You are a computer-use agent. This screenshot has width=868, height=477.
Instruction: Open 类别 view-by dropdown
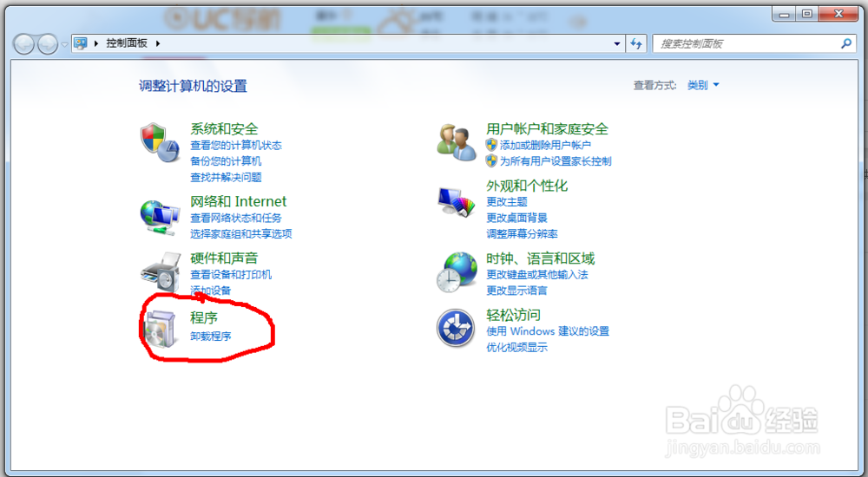(703, 85)
